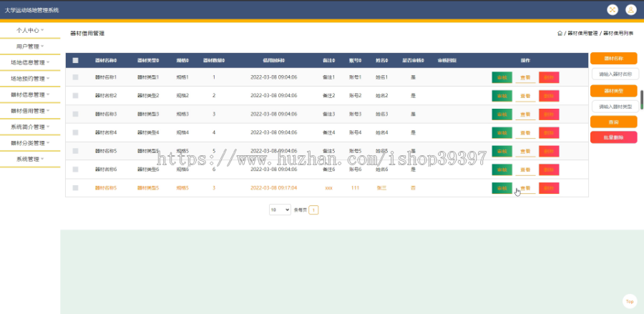The width and height of the screenshot is (644, 314).
Task: Expand the 用户管理 sidebar menu
Action: click(x=30, y=46)
